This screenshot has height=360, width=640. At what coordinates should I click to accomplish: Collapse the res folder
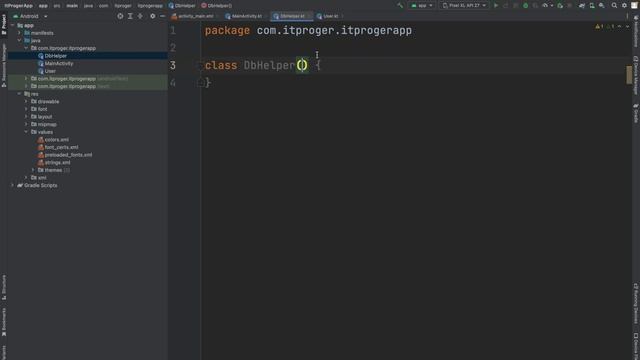19,94
